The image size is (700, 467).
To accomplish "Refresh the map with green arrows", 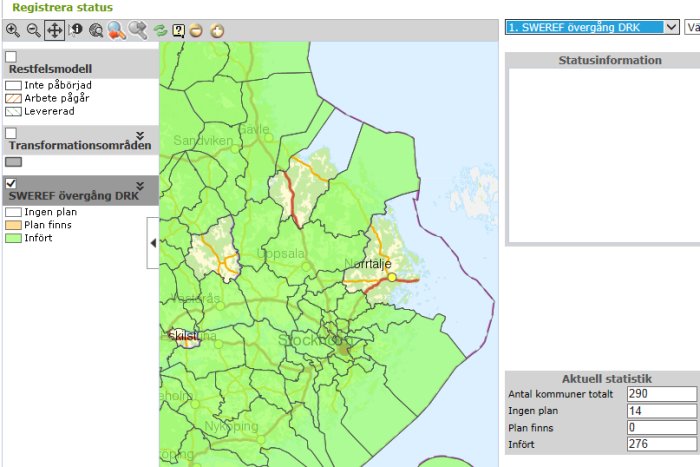I will click(160, 30).
